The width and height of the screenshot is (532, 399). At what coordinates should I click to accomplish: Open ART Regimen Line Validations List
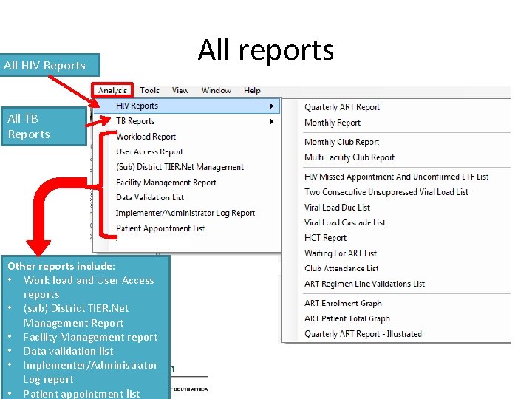click(365, 284)
